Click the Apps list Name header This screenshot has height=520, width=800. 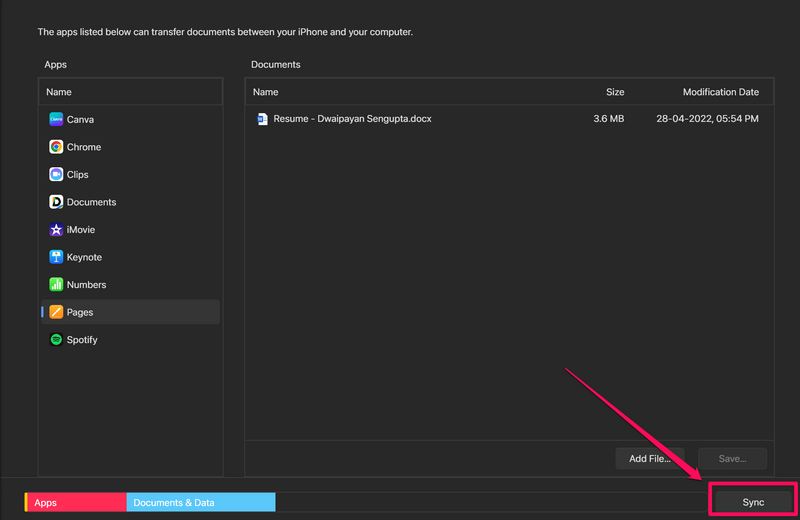(59, 92)
